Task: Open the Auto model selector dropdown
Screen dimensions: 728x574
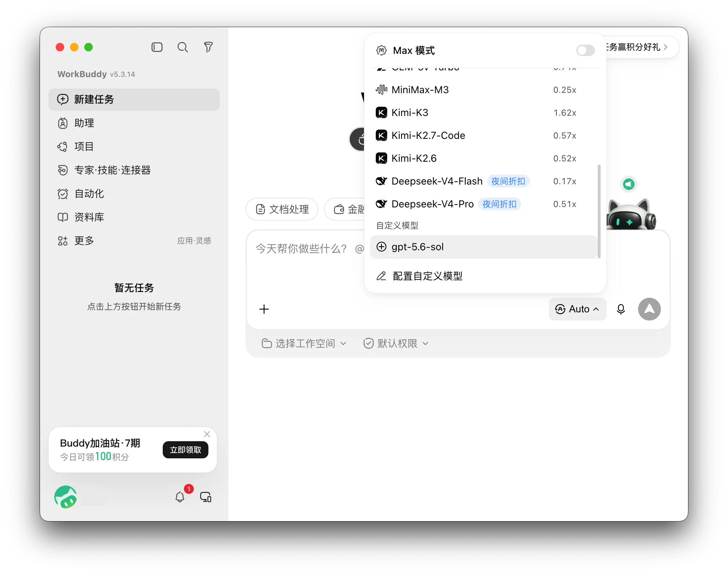Action: (577, 309)
